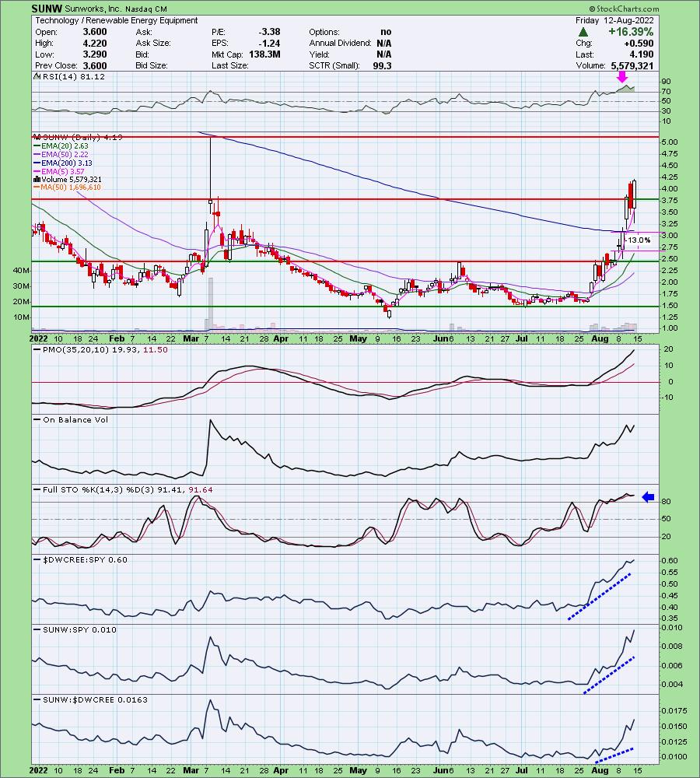Click the EPS value -1.24
This screenshot has height=778, width=700.
click(269, 43)
